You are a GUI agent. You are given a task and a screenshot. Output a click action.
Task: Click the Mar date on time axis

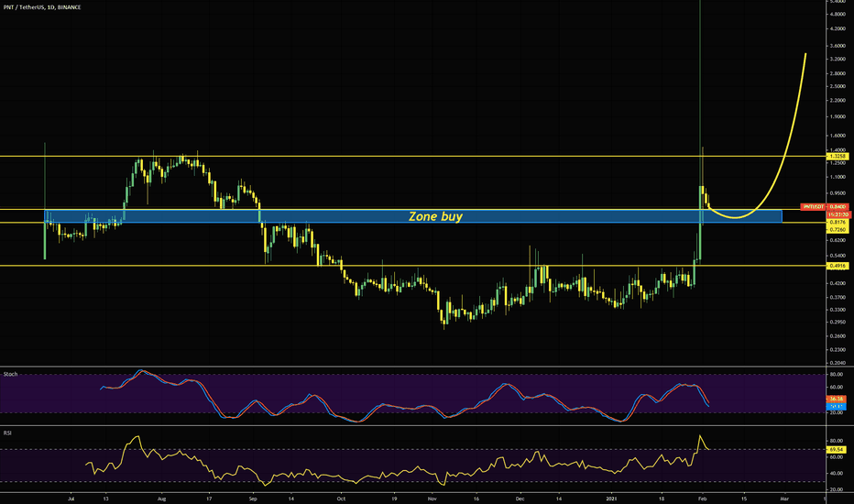[x=785, y=499]
